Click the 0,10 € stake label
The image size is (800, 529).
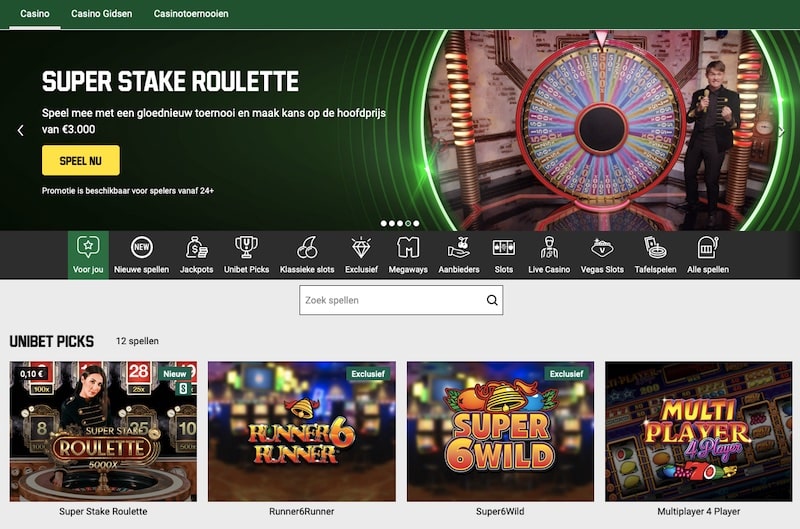point(32,374)
